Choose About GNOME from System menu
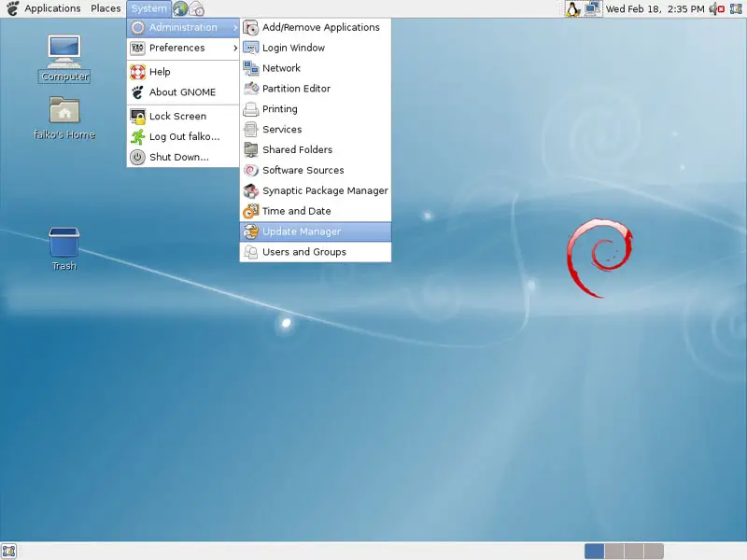This screenshot has width=747, height=560. tap(183, 92)
